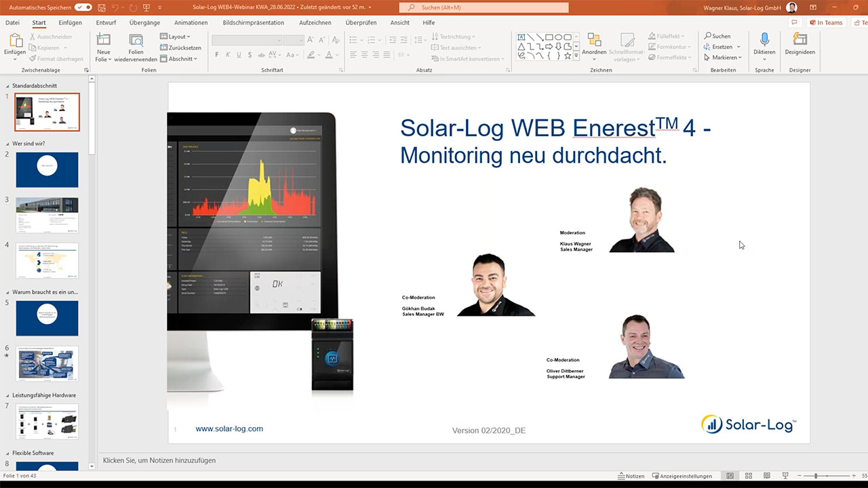Toggle strikethrough abc formatting
The width and height of the screenshot is (868, 488).
tap(261, 55)
